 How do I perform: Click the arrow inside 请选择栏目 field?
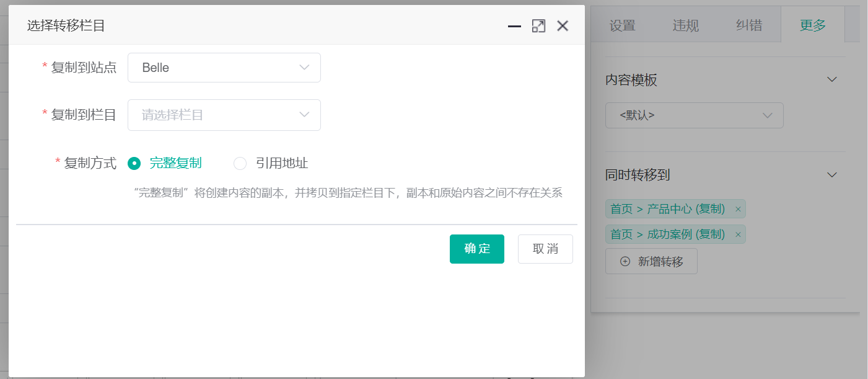304,115
